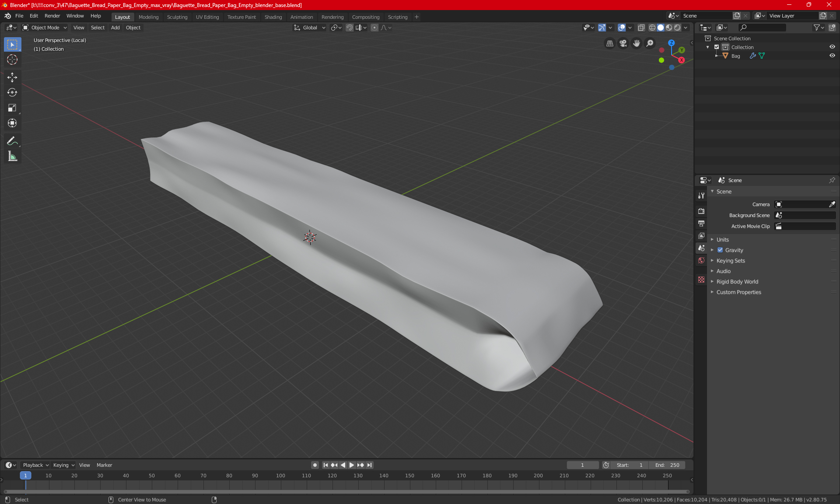Select the Scale tool
This screenshot has height=504, width=840.
pos(12,108)
